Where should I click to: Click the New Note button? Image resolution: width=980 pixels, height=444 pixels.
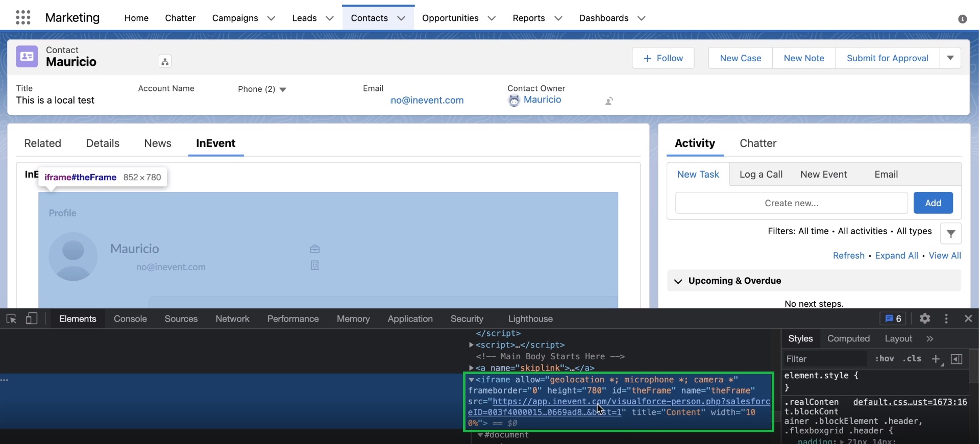click(x=804, y=58)
